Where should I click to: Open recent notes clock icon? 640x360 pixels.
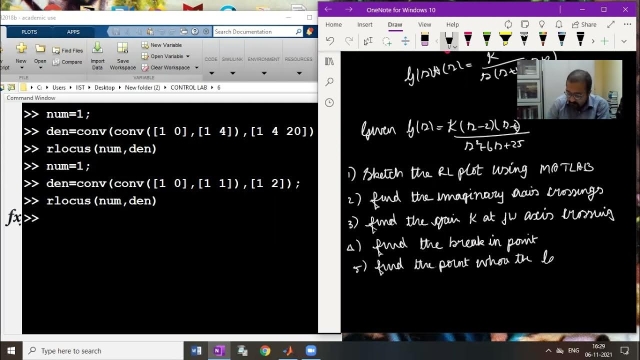click(329, 102)
